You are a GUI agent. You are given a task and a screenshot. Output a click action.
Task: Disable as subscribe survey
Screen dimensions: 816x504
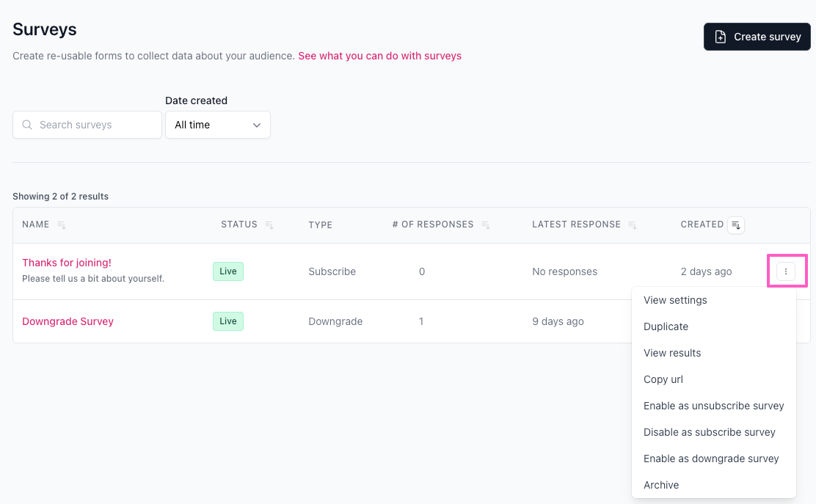(x=709, y=432)
